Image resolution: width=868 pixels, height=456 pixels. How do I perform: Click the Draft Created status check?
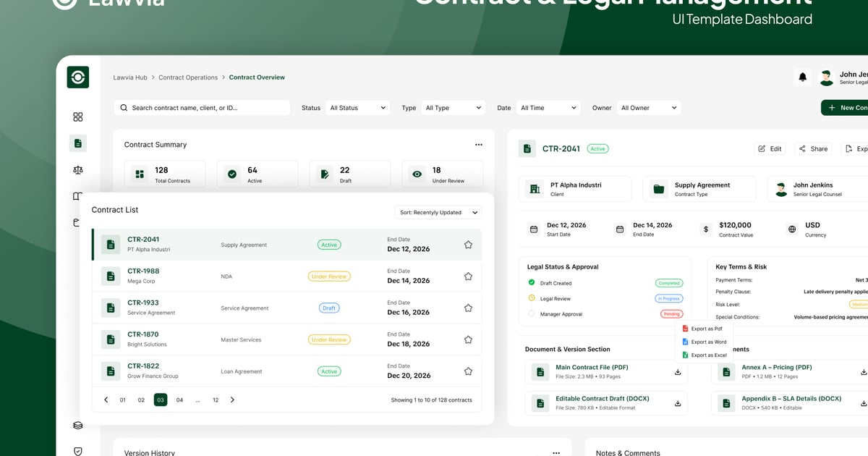click(x=532, y=282)
